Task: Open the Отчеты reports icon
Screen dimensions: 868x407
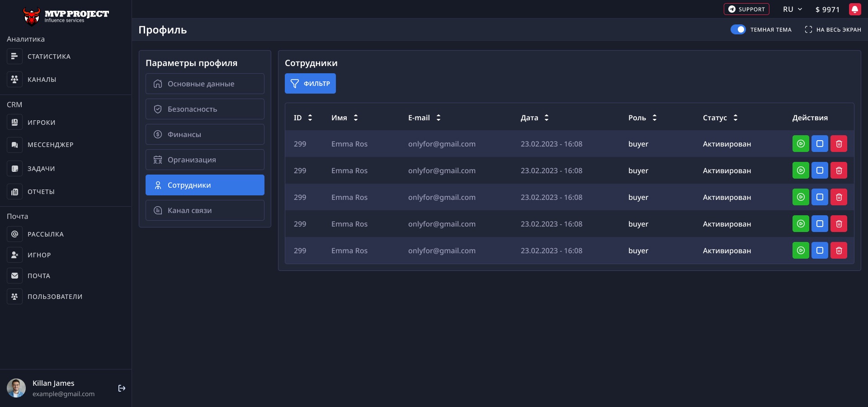Action: tap(14, 192)
